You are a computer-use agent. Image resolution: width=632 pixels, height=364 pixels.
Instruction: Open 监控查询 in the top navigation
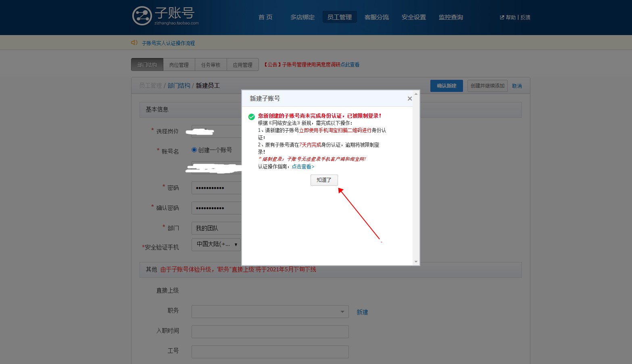(x=451, y=17)
